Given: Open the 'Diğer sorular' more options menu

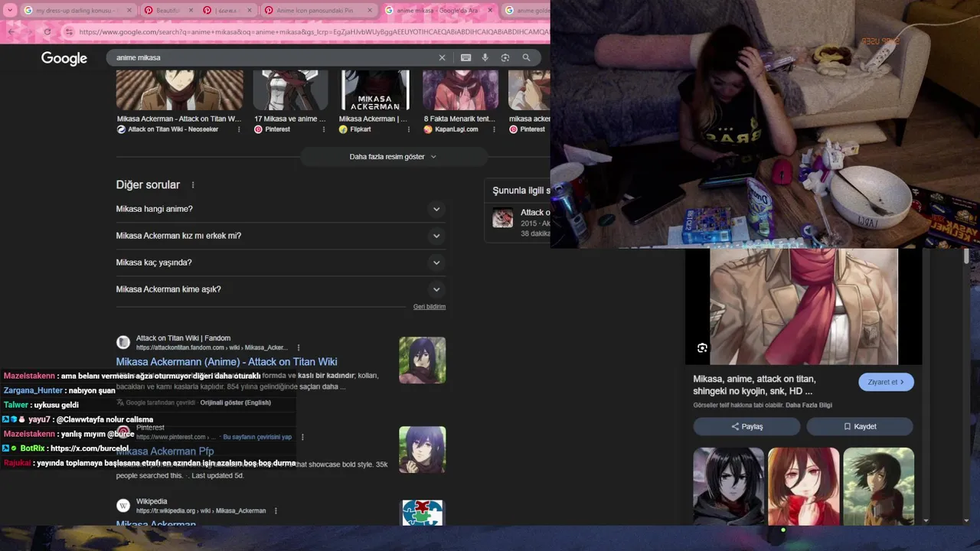Looking at the screenshot, I should pyautogui.click(x=193, y=185).
